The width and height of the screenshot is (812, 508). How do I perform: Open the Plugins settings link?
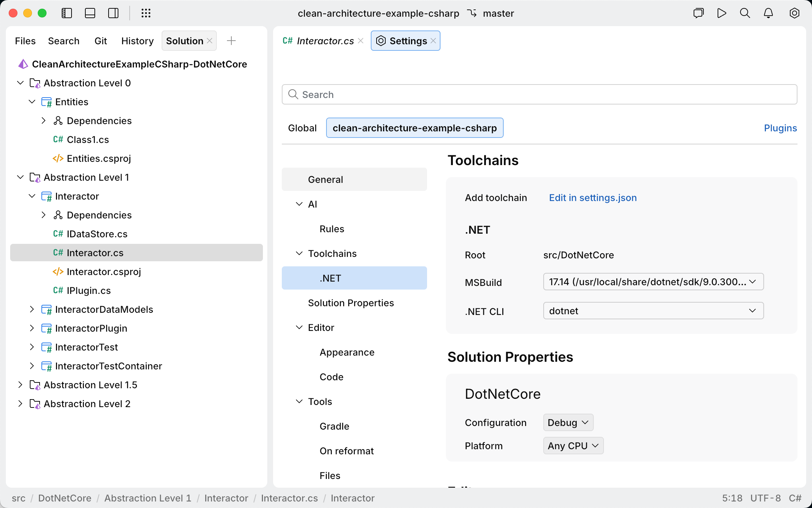(x=780, y=128)
